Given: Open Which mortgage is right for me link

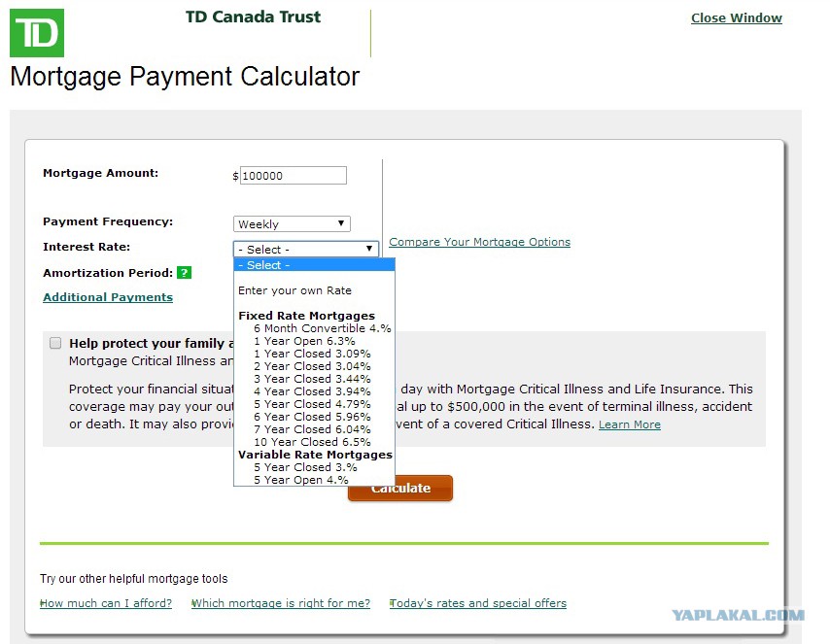Looking at the screenshot, I should click(281, 603).
